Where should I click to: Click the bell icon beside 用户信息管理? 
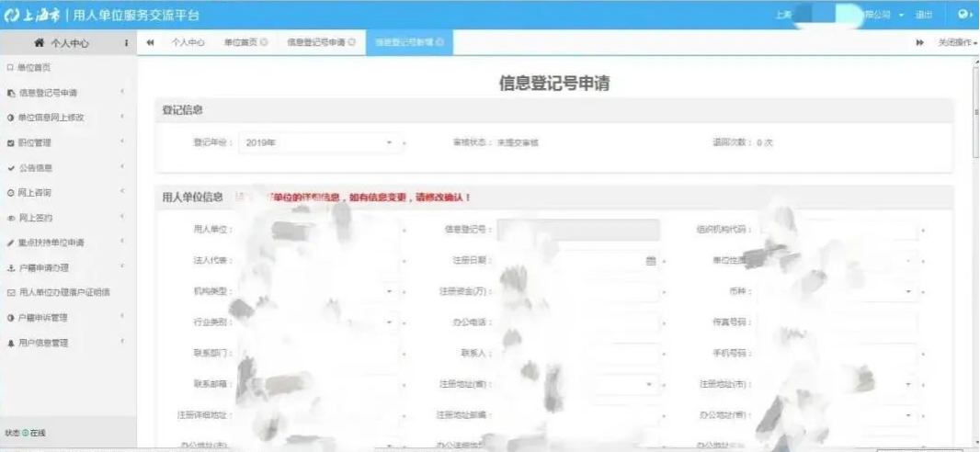[10, 343]
